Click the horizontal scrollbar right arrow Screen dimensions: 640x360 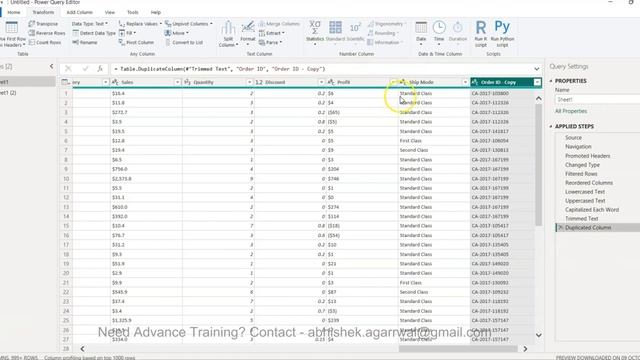525,349
